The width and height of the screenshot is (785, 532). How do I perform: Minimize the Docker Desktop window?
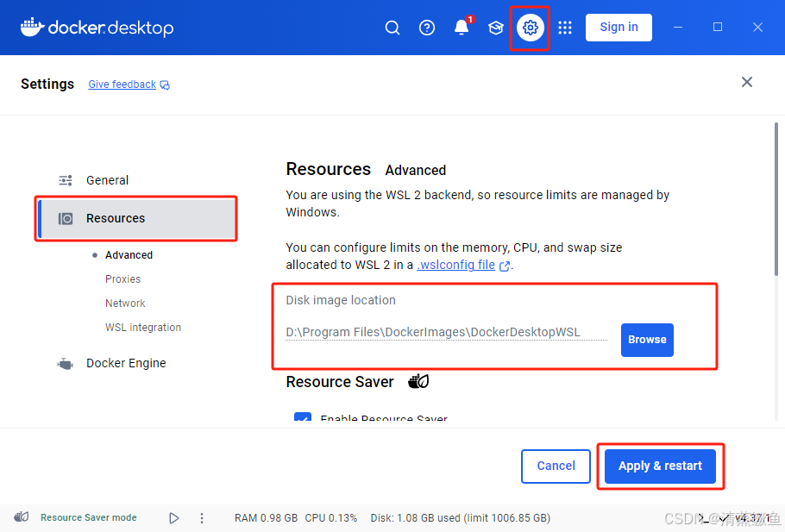tap(678, 28)
